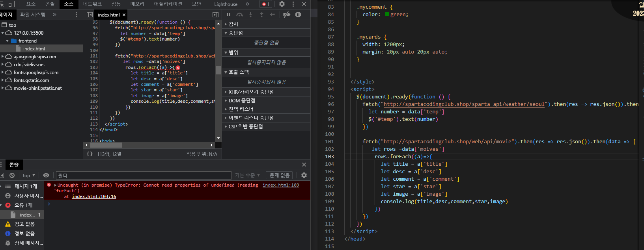644x250 pixels.
Task: Expand the 감시 watch section
Action: click(x=266, y=24)
